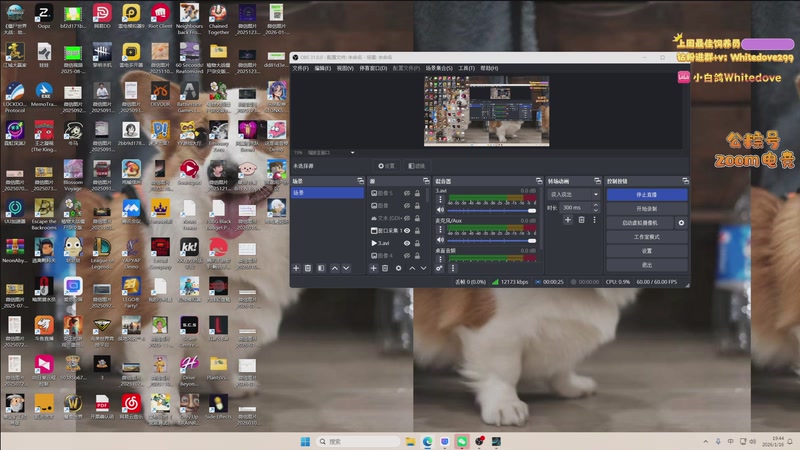
Task: Enable 工作室模式 studio mode
Action: 646,237
